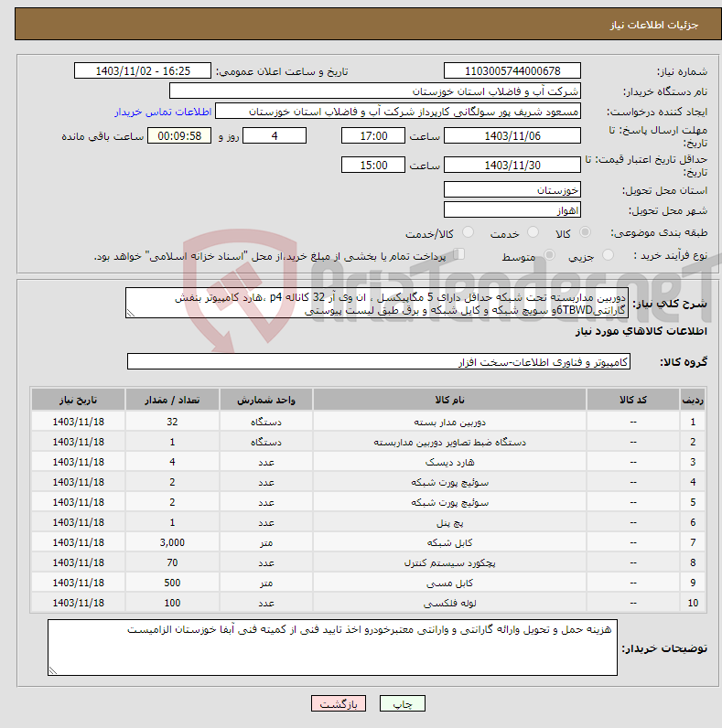Viewport: 722px width, 728px height.
Task: Click the delivery province field خوزستان
Action: click(x=512, y=190)
